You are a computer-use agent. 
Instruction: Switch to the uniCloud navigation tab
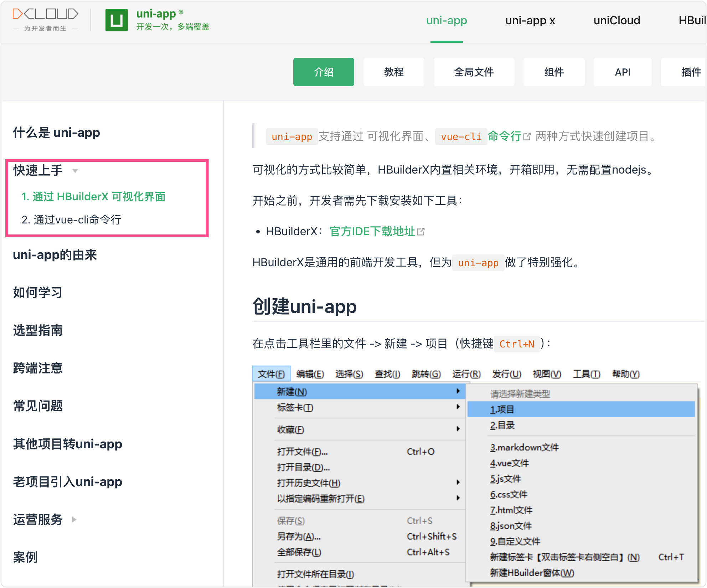click(x=617, y=21)
